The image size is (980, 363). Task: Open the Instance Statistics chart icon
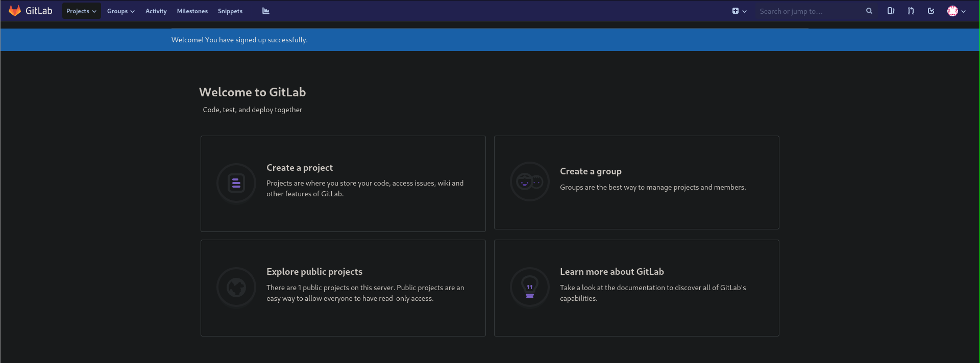coord(265,11)
